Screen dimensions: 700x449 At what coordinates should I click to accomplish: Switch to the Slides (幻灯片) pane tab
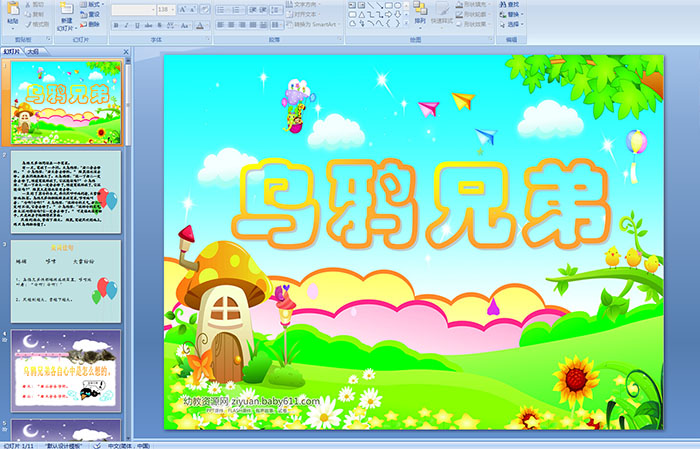coord(11,52)
